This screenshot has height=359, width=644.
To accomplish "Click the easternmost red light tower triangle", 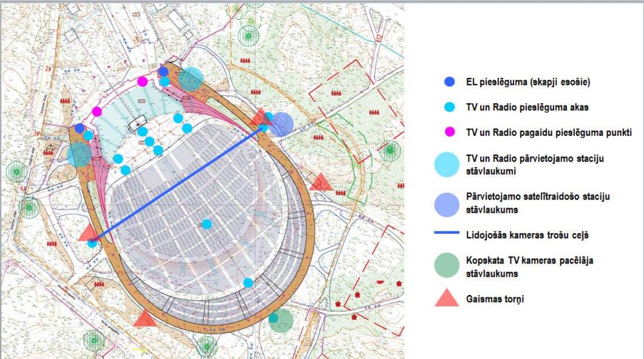I will pos(320,182).
